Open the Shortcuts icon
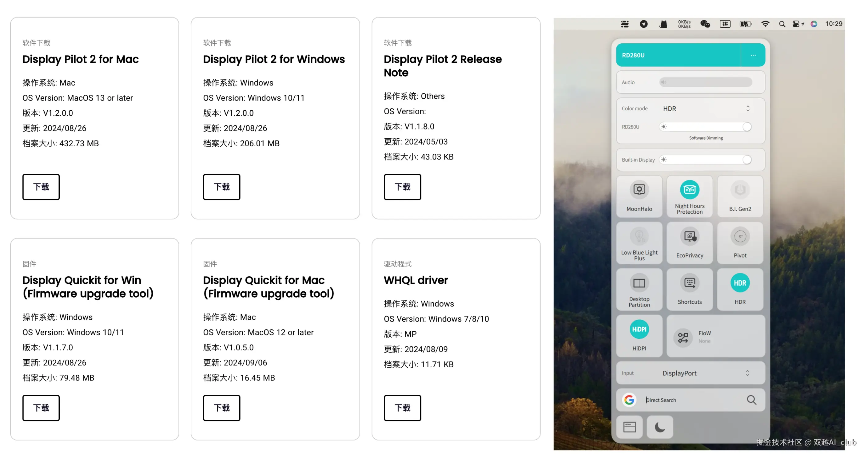Image resolution: width=868 pixels, height=458 pixels. 689,283
